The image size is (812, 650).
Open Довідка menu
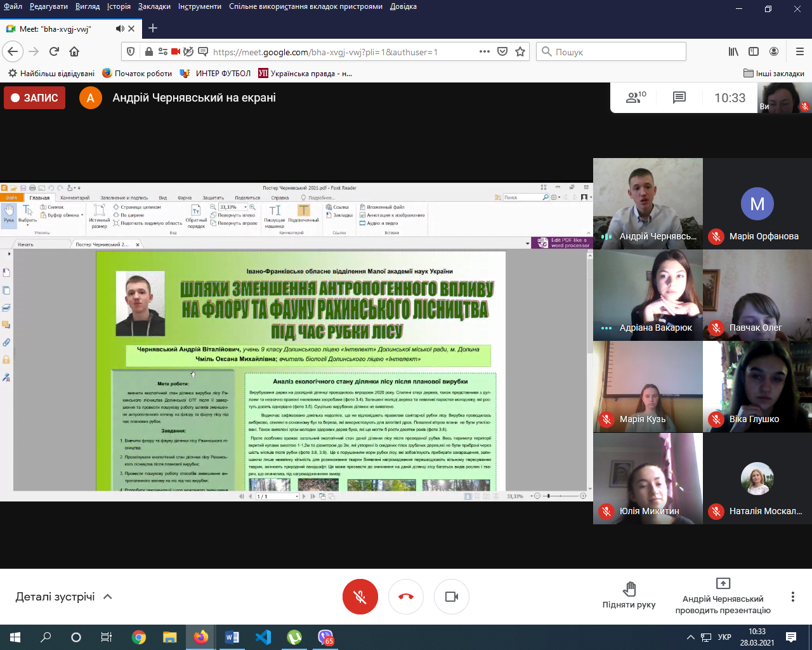pos(403,6)
